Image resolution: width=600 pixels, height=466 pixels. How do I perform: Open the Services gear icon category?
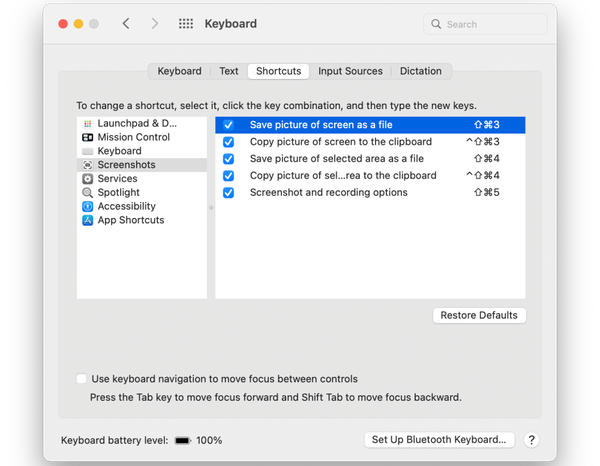pos(88,179)
